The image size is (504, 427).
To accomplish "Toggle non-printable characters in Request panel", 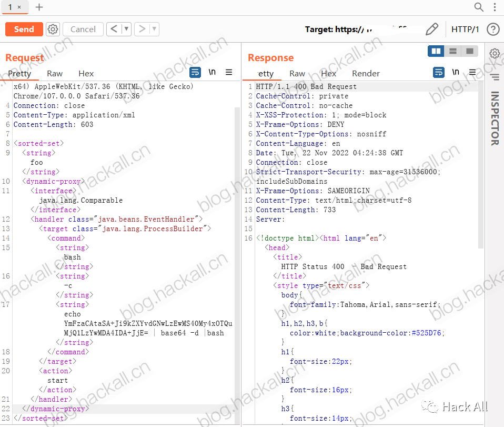I will (x=212, y=72).
